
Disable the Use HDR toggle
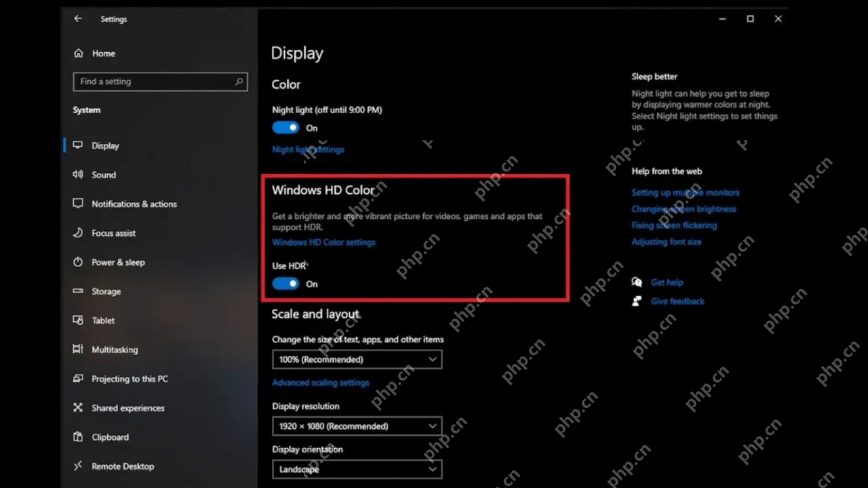285,283
